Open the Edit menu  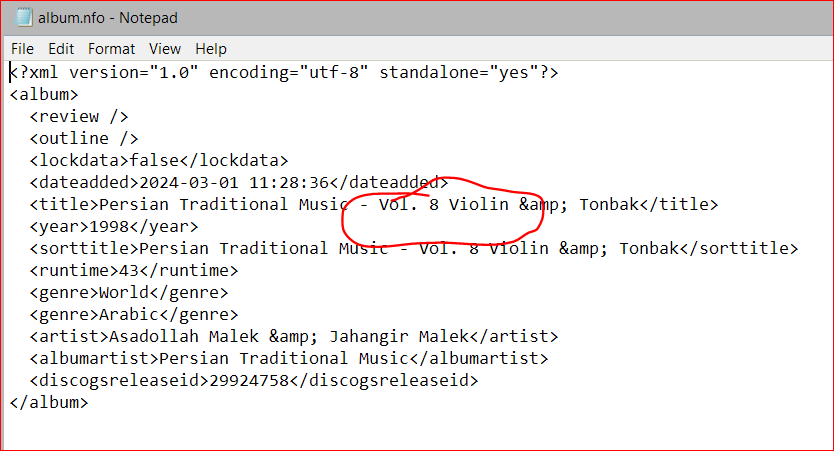(x=61, y=49)
